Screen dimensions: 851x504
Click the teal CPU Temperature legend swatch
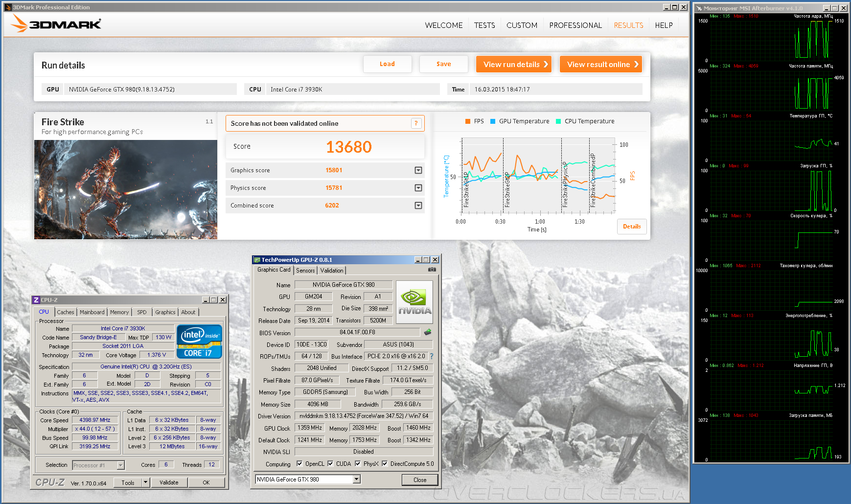558,121
